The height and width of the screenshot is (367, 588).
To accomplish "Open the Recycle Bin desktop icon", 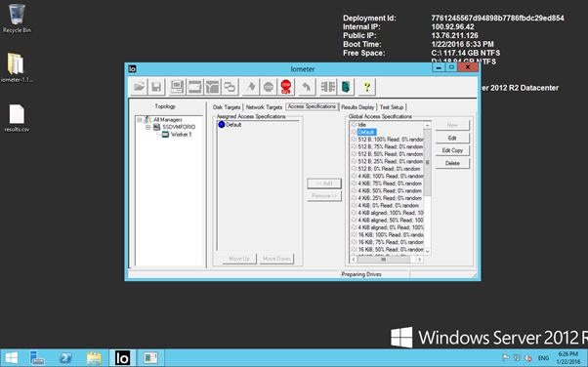I will point(17,19).
